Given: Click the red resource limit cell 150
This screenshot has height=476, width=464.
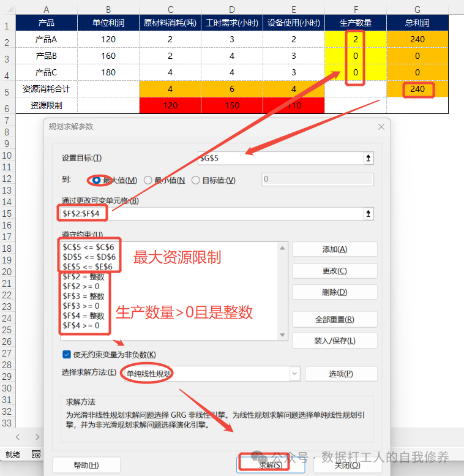Looking at the screenshot, I should (232, 105).
